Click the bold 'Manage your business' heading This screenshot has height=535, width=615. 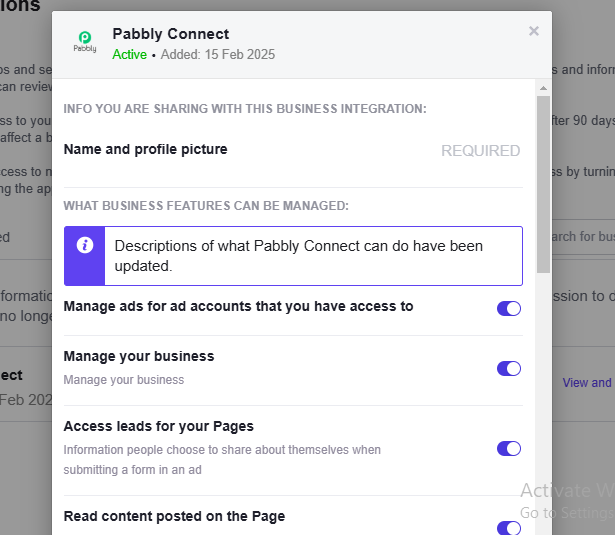point(138,356)
